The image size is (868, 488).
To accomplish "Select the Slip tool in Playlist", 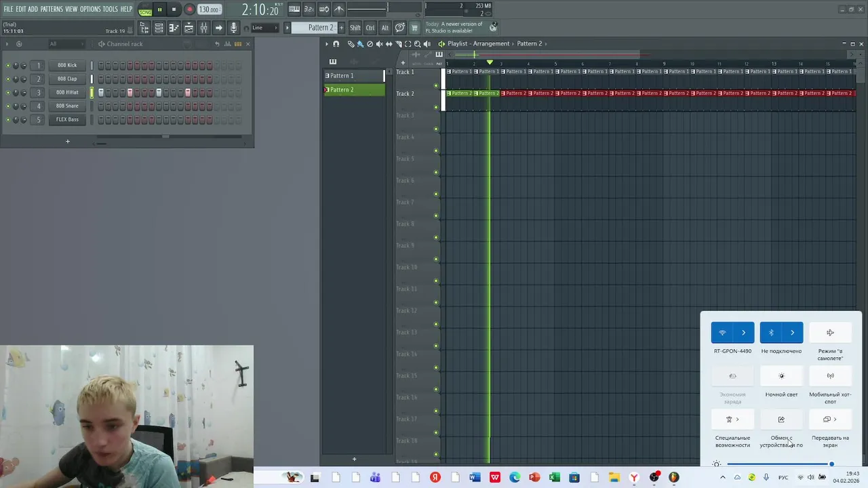I will pyautogui.click(x=389, y=43).
